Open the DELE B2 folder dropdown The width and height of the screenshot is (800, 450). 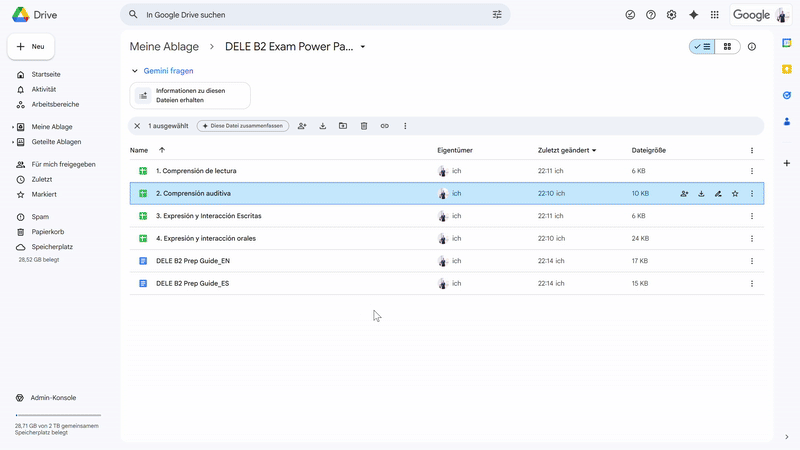363,46
